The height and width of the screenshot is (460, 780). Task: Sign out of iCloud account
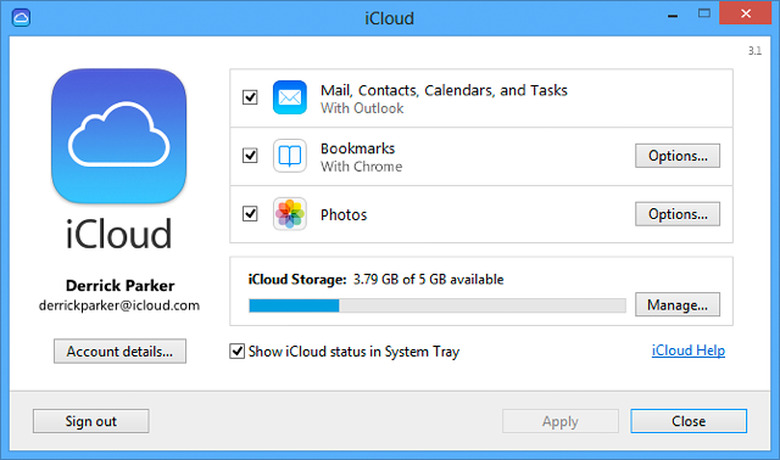[91, 421]
